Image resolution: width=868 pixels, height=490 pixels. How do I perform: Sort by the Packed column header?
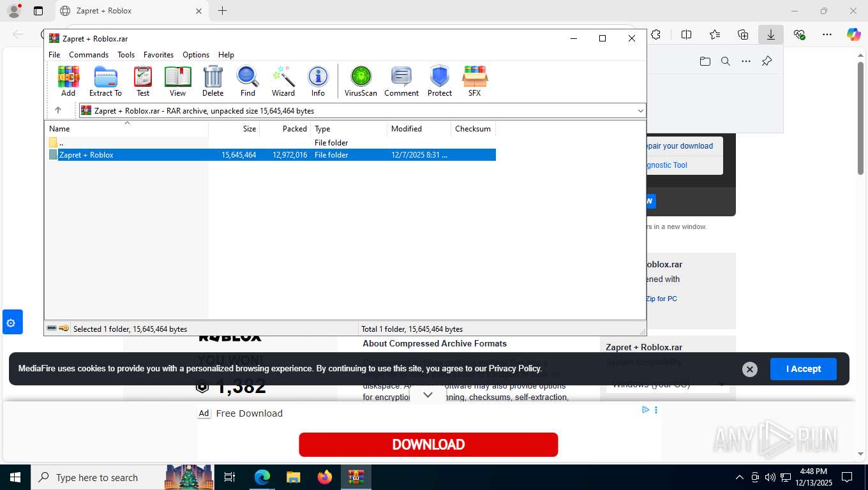[x=285, y=128]
